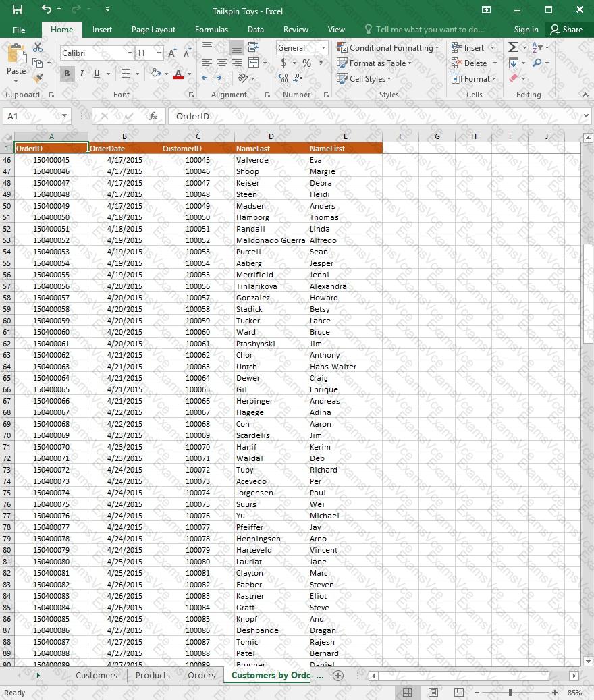The height and width of the screenshot is (700, 594).
Task: Toggle Middle Align vertical alignment
Action: tap(222, 47)
